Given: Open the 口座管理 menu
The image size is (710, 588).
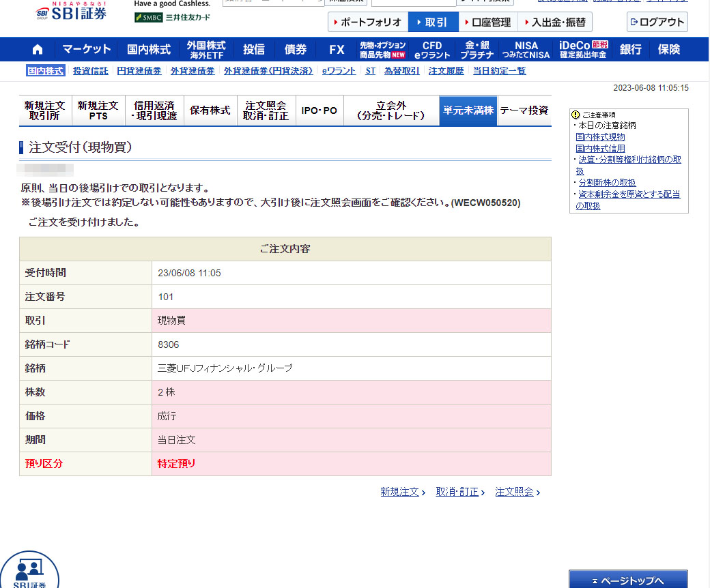Looking at the screenshot, I should click(487, 23).
